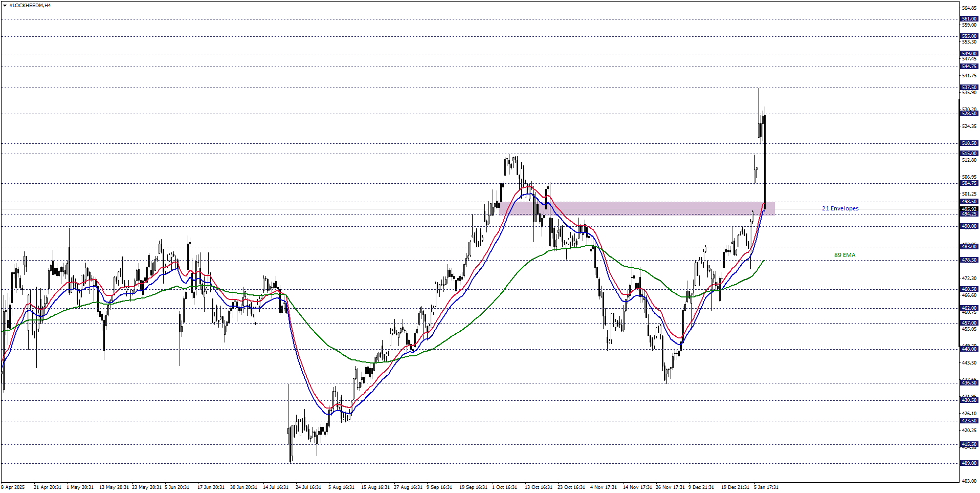The width and height of the screenshot is (980, 493).
Task: Click the 8 Apr 2025 date label
Action: click(13, 487)
